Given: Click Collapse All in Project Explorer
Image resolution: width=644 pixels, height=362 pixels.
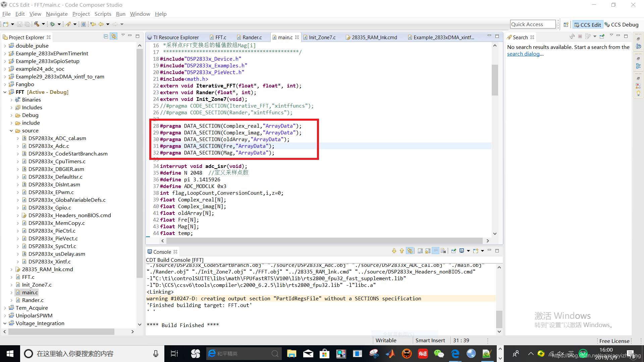Looking at the screenshot, I should click(x=106, y=36).
